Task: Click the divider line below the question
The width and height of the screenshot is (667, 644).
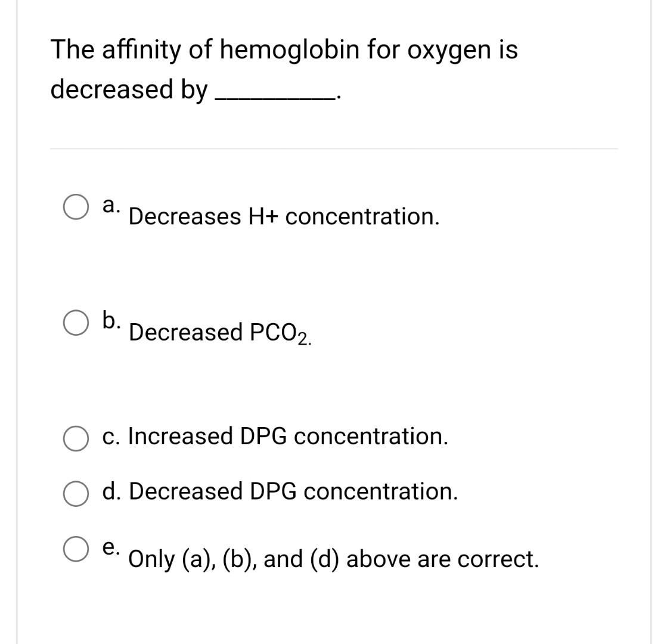Action: 333,147
